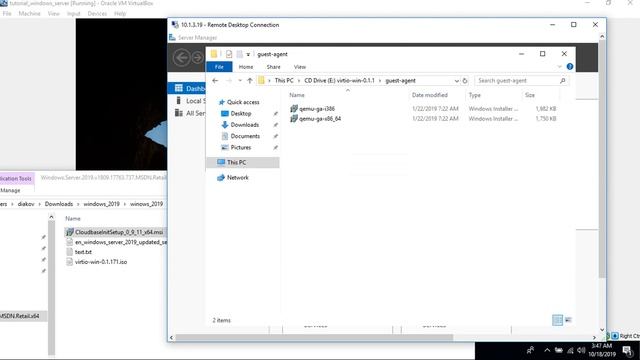Select virtio-win-0.1.171.iso file
The width and height of the screenshot is (640, 360).
(x=97, y=262)
